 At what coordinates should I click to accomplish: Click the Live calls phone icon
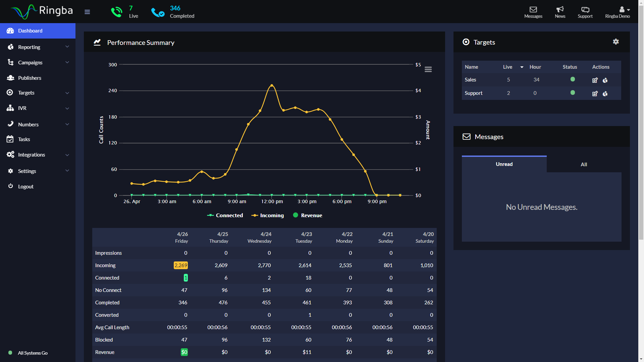[117, 12]
